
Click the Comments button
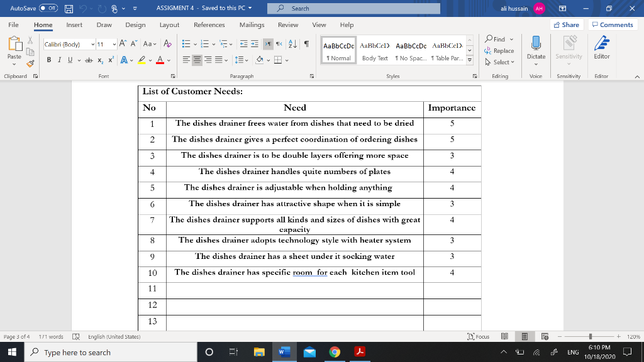(x=613, y=25)
